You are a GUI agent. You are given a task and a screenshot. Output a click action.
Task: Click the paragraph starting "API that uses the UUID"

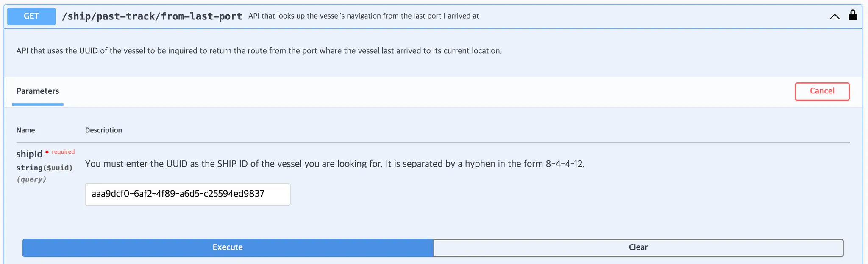[x=259, y=51]
